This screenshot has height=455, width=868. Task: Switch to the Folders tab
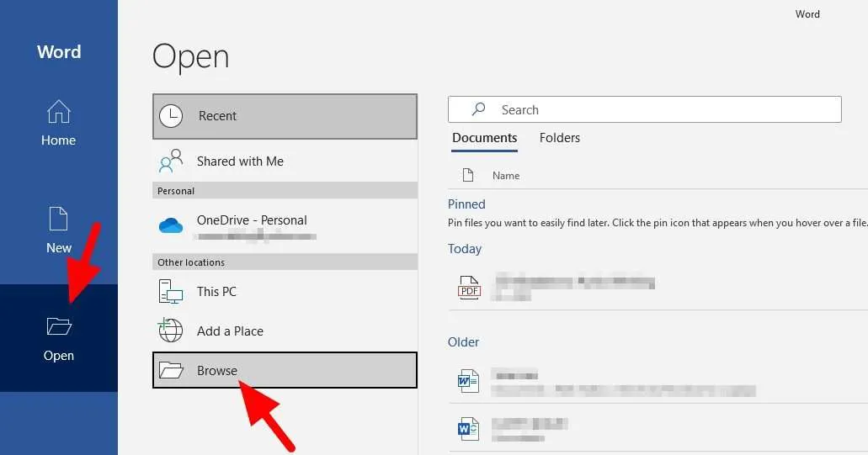tap(560, 138)
